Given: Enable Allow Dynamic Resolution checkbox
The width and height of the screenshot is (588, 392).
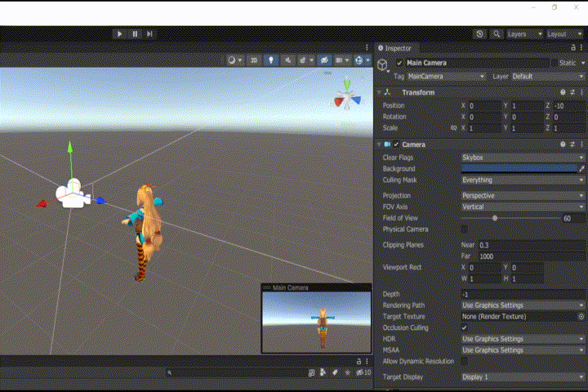Looking at the screenshot, I should (x=464, y=361).
